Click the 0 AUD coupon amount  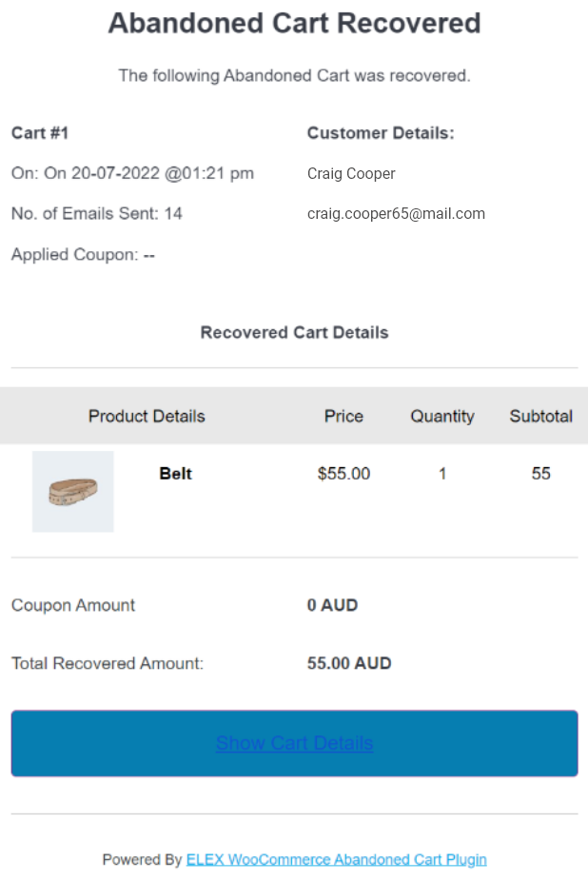(332, 605)
